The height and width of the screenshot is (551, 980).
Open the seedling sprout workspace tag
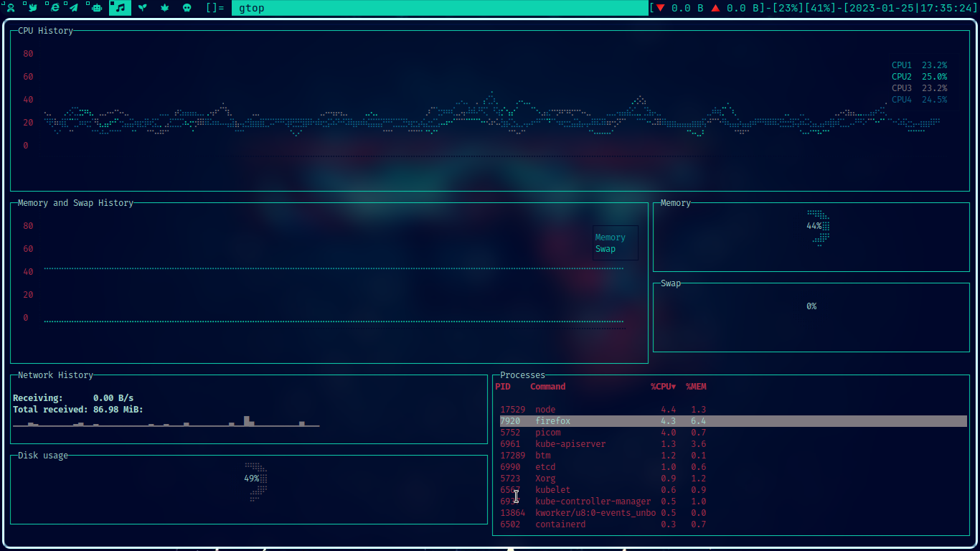pos(142,8)
